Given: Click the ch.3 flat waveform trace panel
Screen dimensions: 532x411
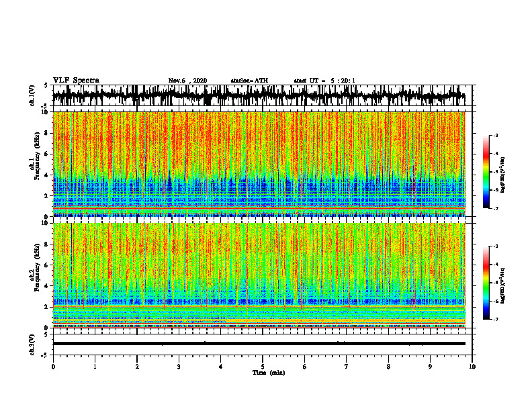Looking at the screenshot, I should pos(263,345).
